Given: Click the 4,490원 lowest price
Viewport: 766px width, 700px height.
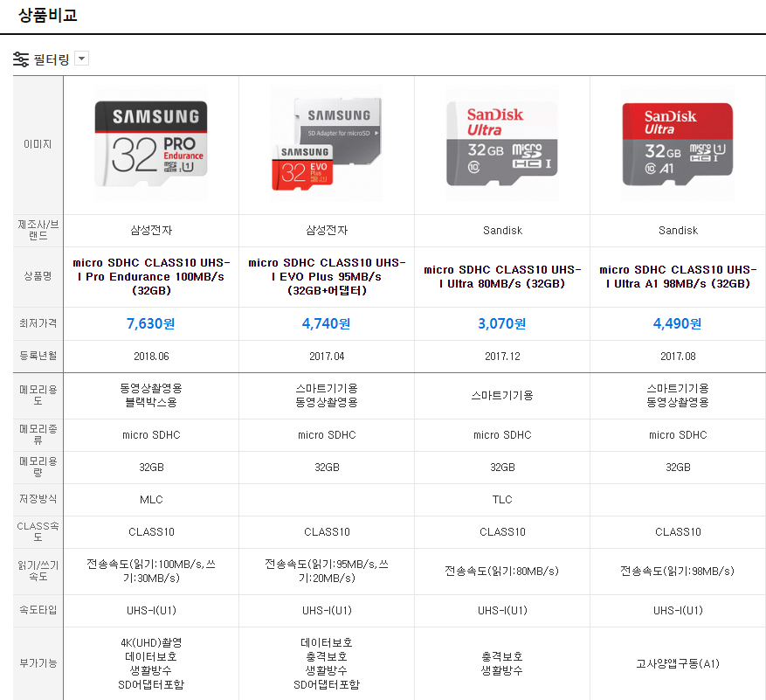Looking at the screenshot, I should click(677, 323).
